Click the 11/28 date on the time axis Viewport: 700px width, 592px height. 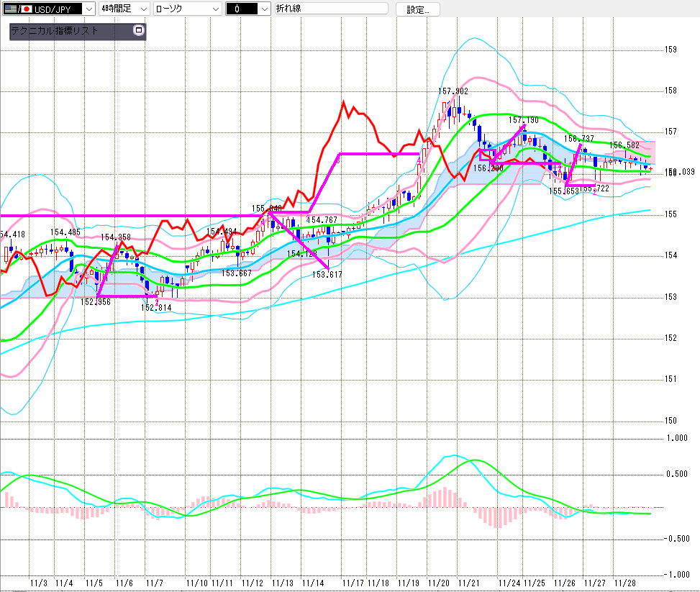click(624, 583)
